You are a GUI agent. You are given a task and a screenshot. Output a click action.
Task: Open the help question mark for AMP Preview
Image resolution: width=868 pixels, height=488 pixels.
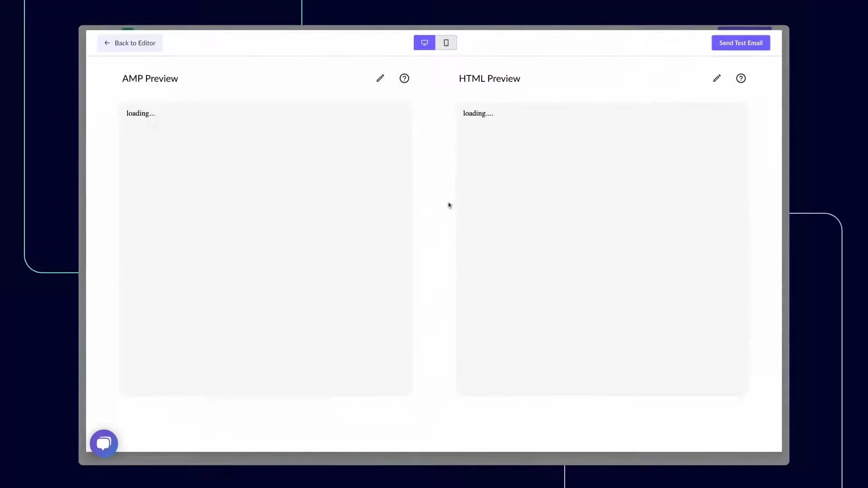404,78
